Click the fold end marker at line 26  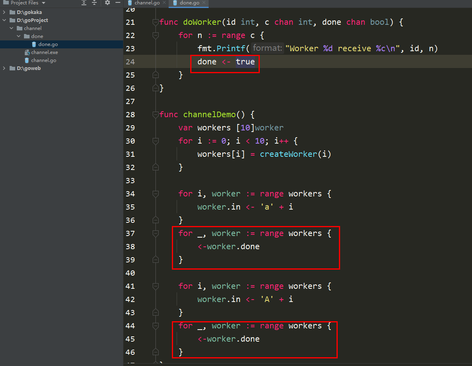pyautogui.click(x=155, y=88)
